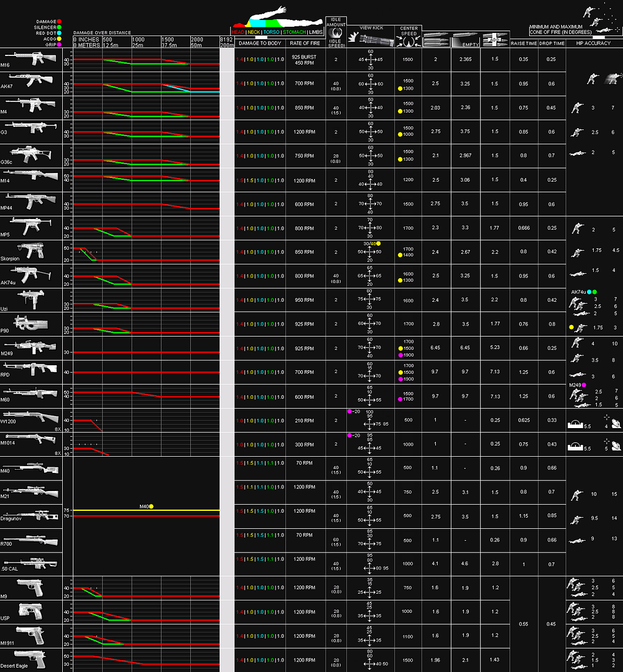Select the Dragunov sniper rifle icon
The image size is (623, 672).
tap(31, 513)
